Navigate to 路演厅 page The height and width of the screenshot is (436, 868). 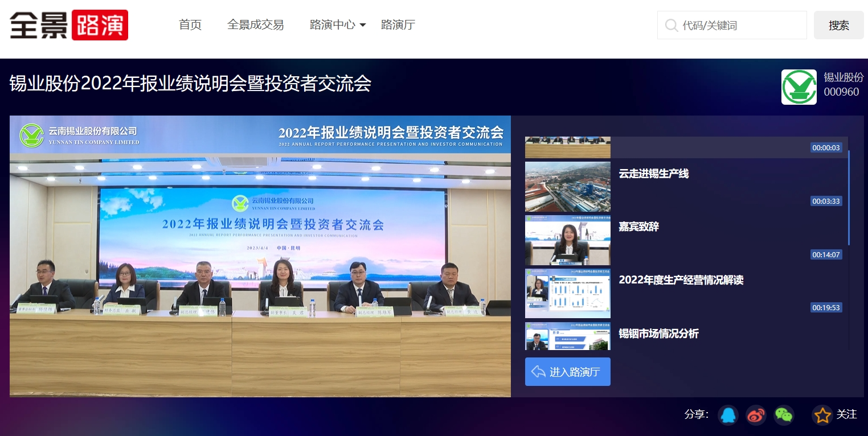[x=398, y=25]
